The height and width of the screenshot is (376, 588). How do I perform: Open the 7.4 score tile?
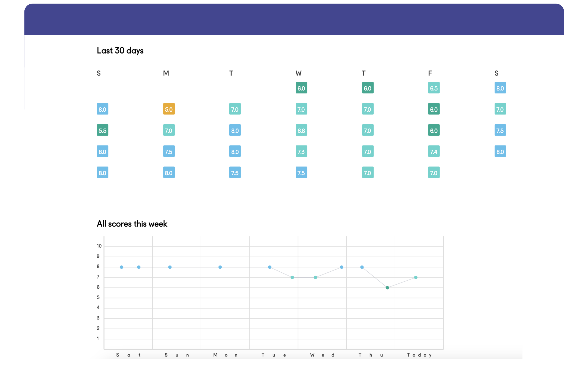[434, 151]
